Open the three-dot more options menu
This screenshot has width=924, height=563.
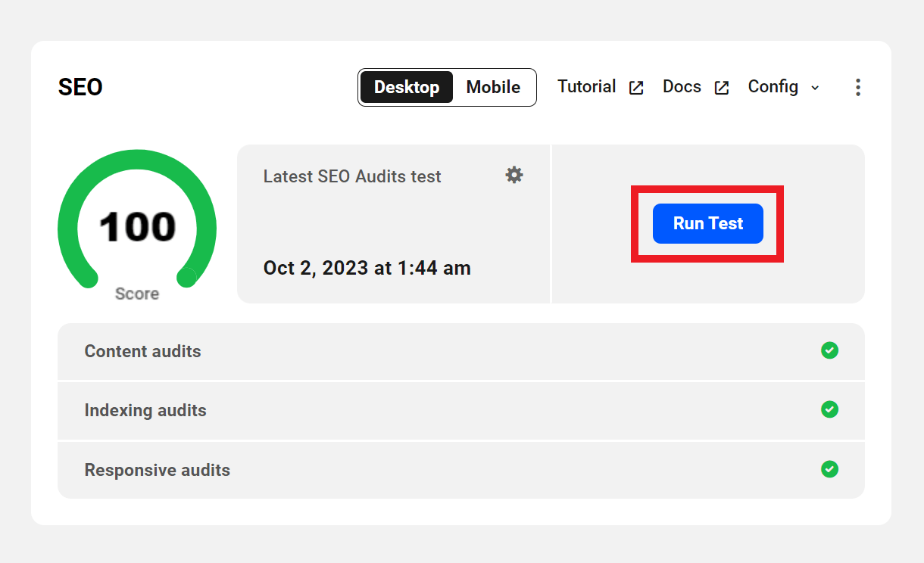[x=857, y=87]
